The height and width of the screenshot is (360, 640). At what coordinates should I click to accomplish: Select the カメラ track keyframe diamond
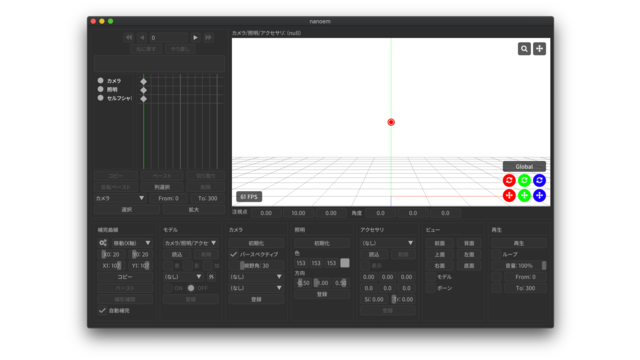point(143,81)
